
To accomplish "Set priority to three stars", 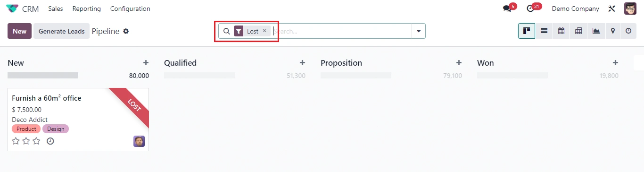I will pos(36,141).
